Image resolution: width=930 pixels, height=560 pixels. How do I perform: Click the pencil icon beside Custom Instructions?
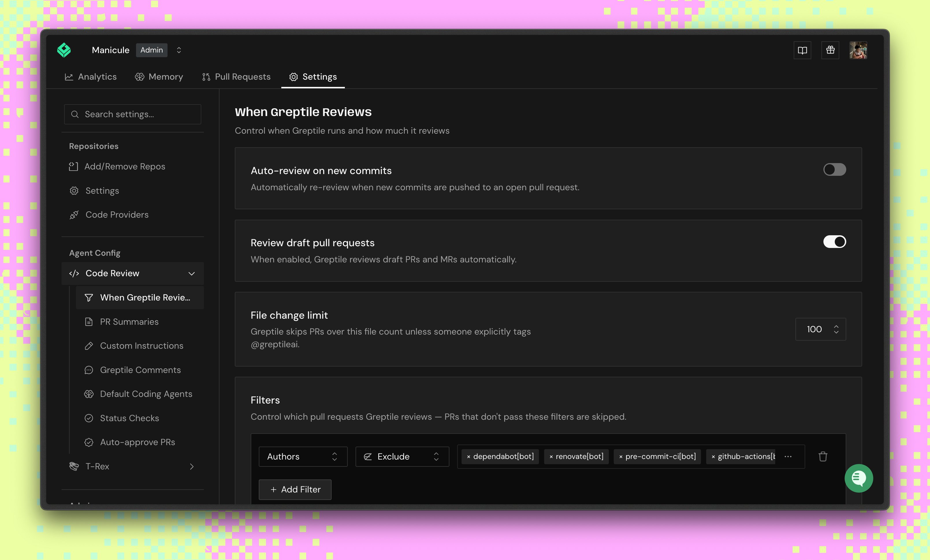coord(89,346)
